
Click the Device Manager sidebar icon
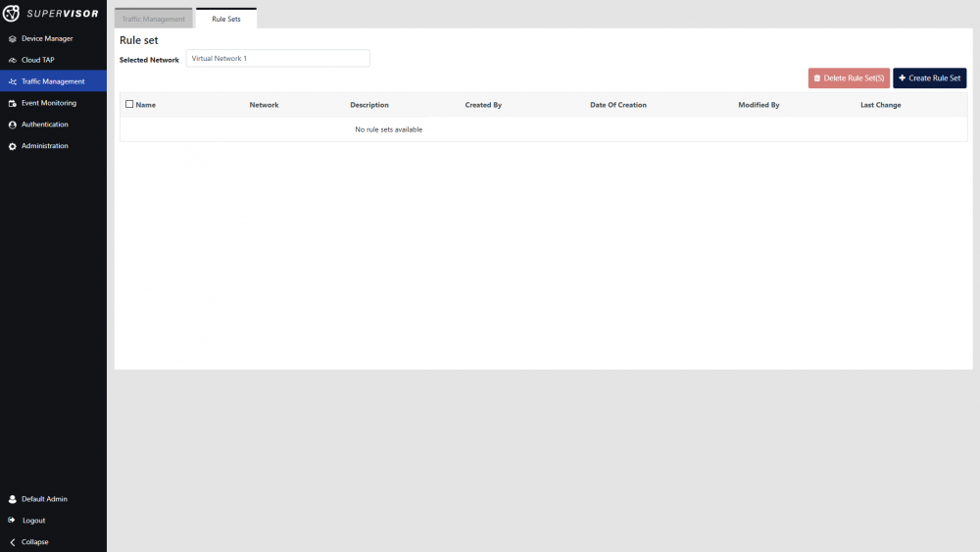tap(13, 39)
